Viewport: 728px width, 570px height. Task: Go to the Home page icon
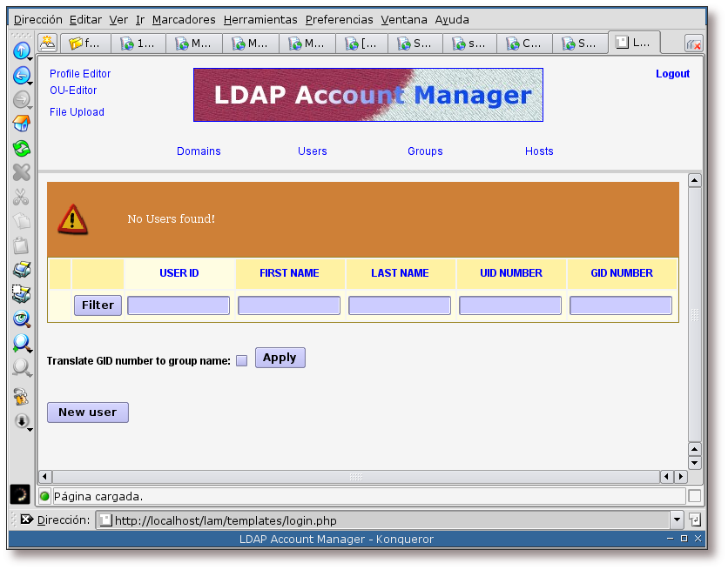coord(21,124)
